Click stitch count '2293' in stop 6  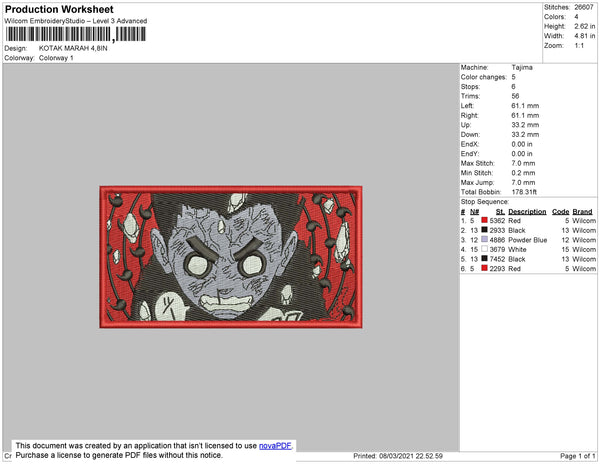click(497, 269)
